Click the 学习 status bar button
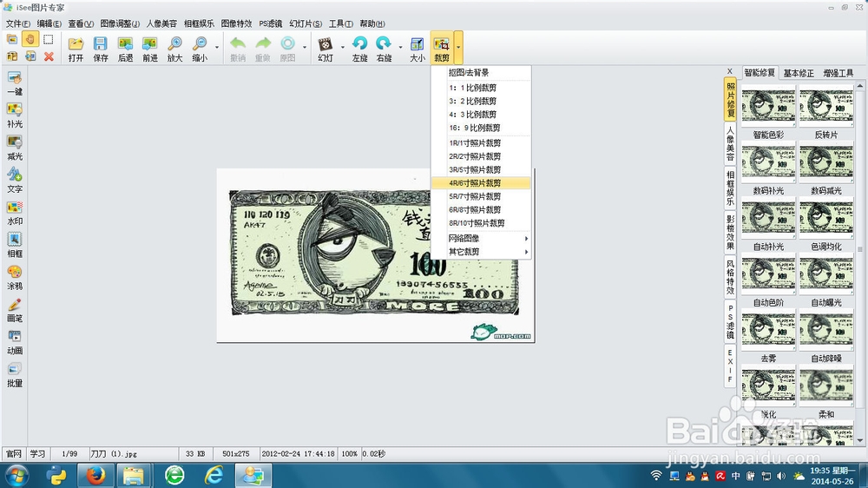868x488 pixels. point(37,453)
